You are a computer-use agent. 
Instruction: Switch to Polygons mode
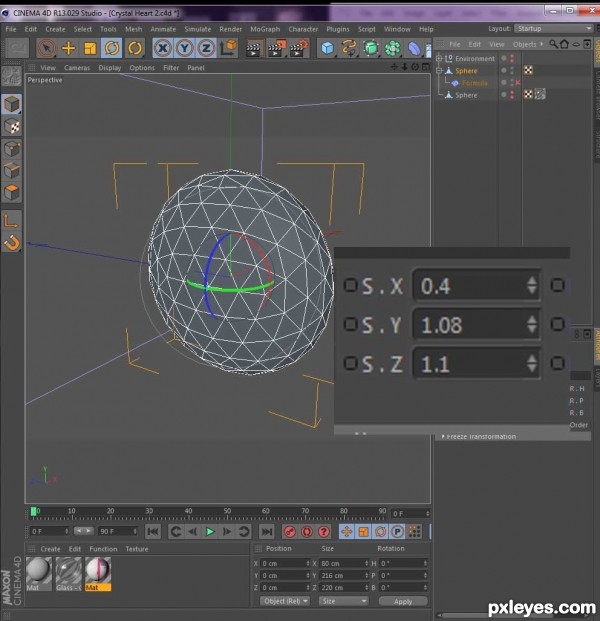click(12, 192)
